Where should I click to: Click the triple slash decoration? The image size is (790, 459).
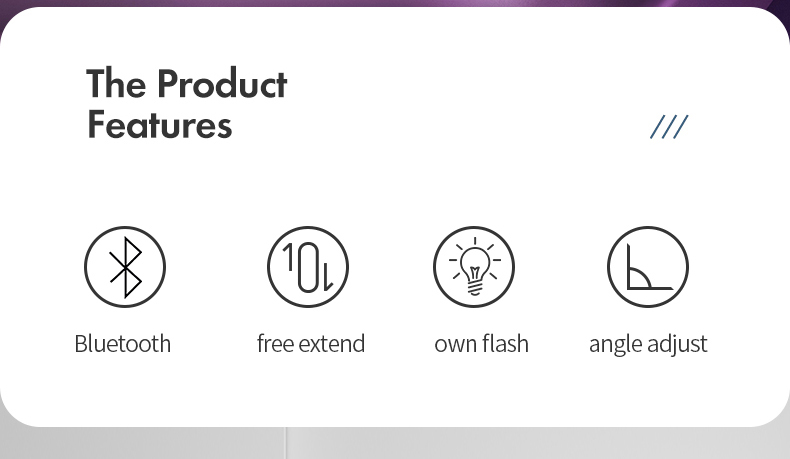click(x=669, y=127)
